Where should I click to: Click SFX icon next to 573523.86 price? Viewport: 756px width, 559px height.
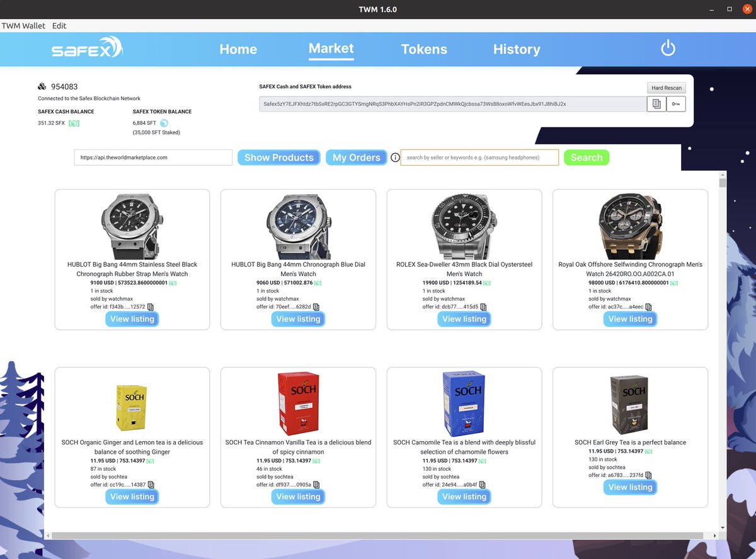(173, 284)
